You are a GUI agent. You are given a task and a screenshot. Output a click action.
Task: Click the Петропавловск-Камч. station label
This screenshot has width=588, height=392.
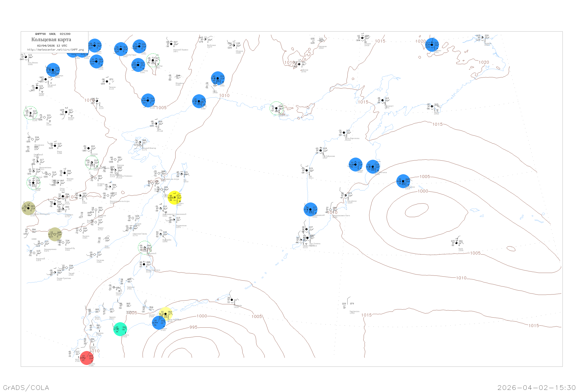(x=341, y=215)
